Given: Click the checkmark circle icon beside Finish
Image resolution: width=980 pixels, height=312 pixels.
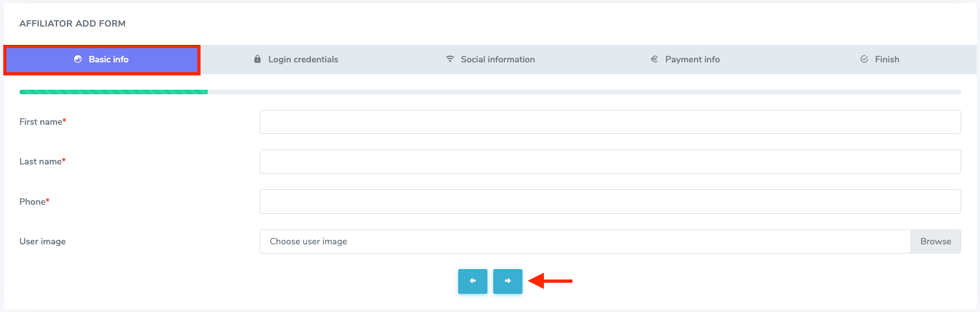Looking at the screenshot, I should [x=864, y=59].
